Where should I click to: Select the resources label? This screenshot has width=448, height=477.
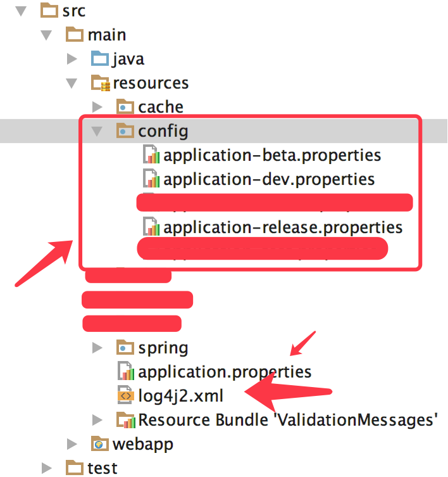(x=151, y=84)
